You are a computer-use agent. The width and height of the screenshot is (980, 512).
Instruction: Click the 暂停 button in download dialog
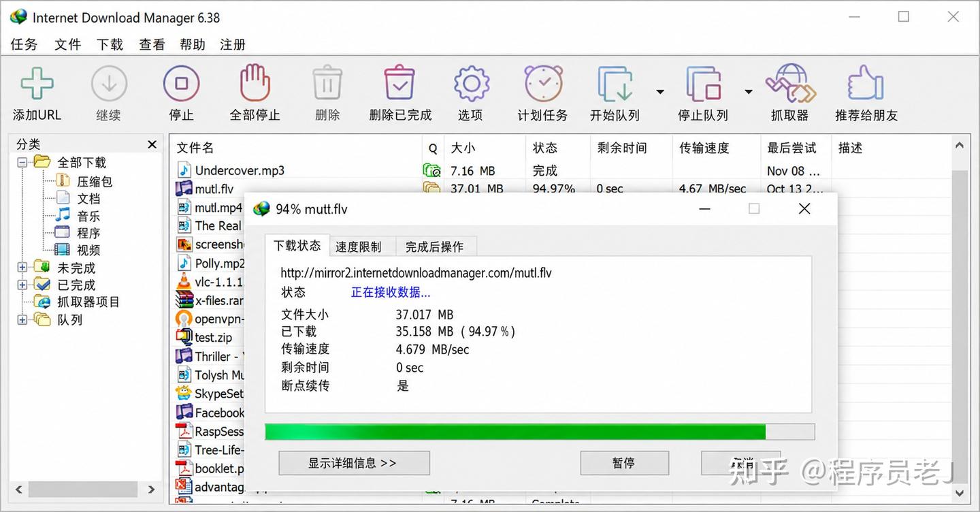[624, 463]
